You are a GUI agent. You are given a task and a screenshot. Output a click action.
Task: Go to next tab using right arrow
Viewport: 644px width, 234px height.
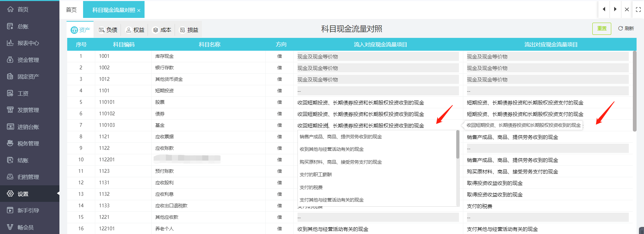point(615,9)
